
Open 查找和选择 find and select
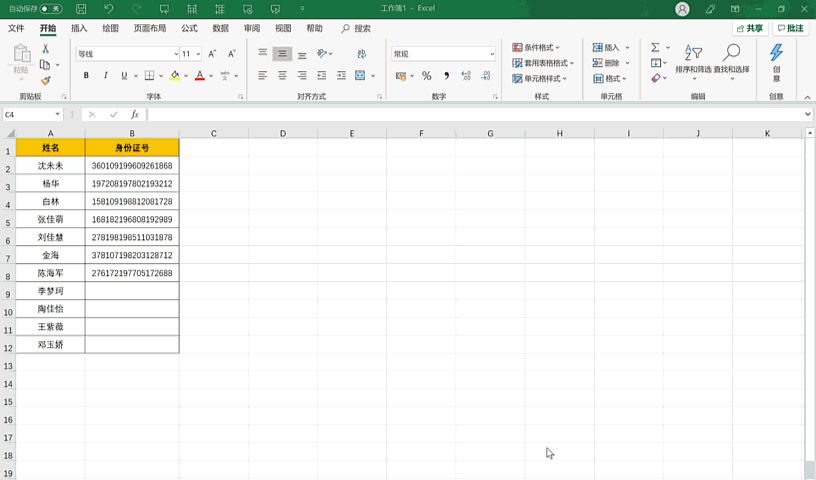732,61
